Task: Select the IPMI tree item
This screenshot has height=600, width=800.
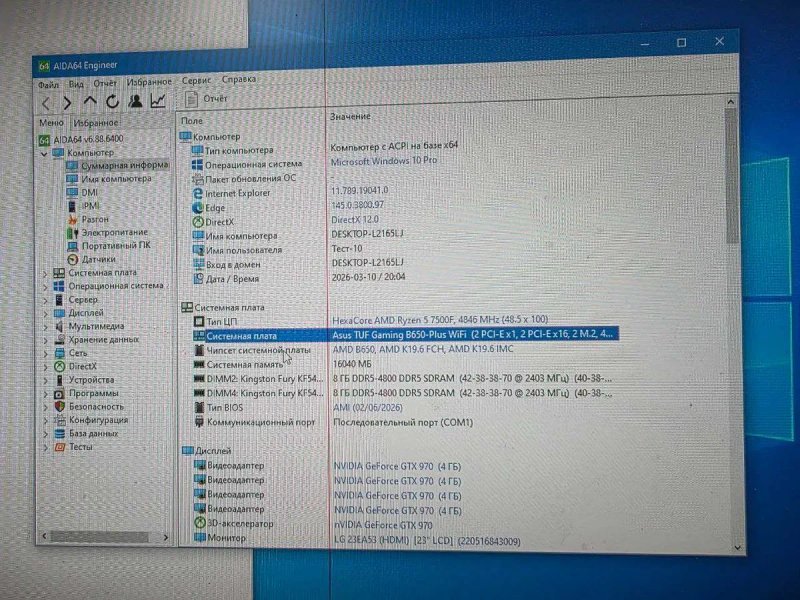Action: (x=84, y=206)
